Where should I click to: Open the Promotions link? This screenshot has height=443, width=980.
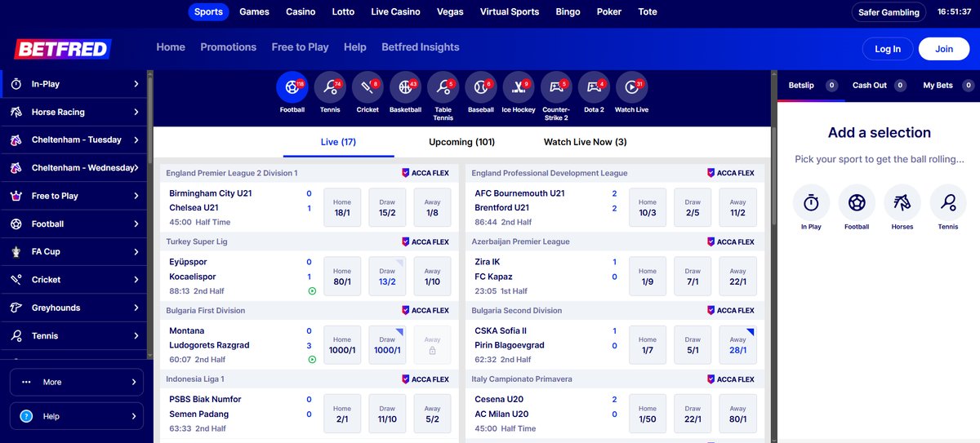(229, 47)
